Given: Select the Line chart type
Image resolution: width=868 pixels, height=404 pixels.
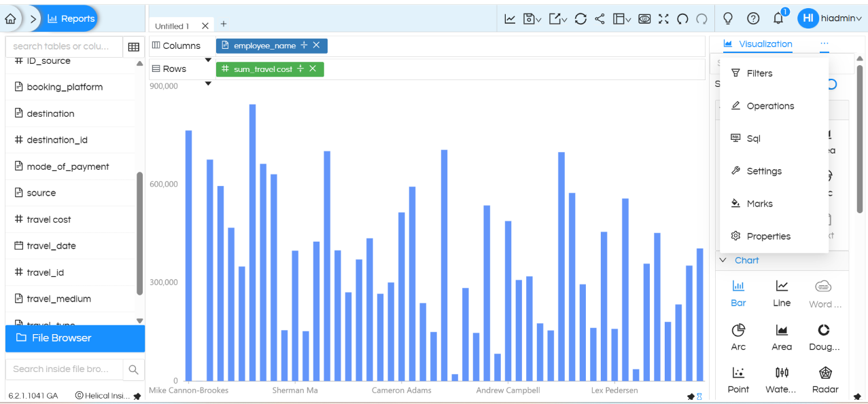Looking at the screenshot, I should [782, 293].
